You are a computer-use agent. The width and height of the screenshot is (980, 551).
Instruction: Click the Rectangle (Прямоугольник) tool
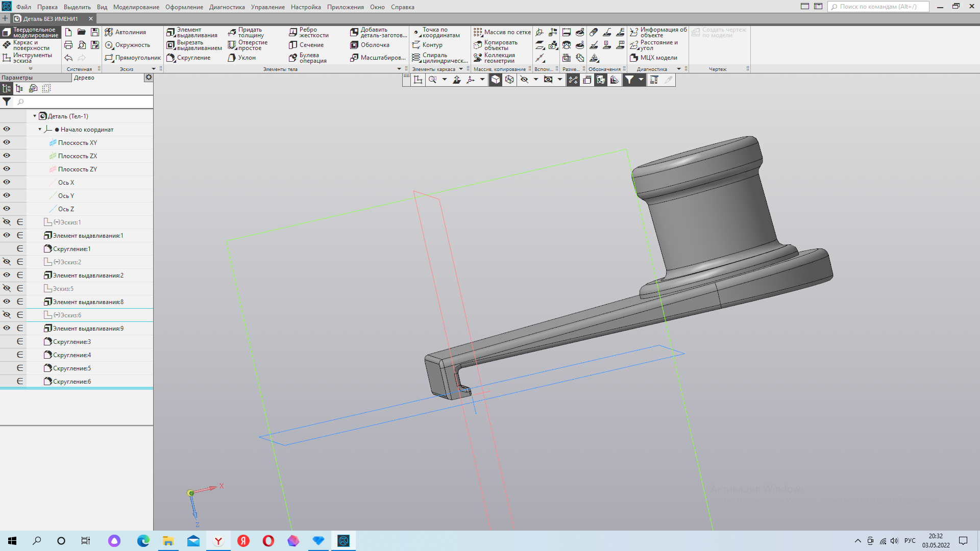(x=109, y=58)
